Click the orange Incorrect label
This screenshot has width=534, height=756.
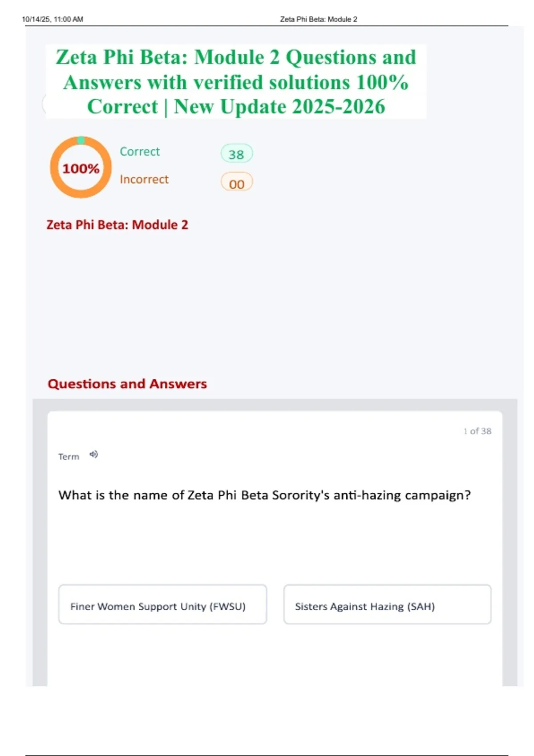click(x=144, y=179)
